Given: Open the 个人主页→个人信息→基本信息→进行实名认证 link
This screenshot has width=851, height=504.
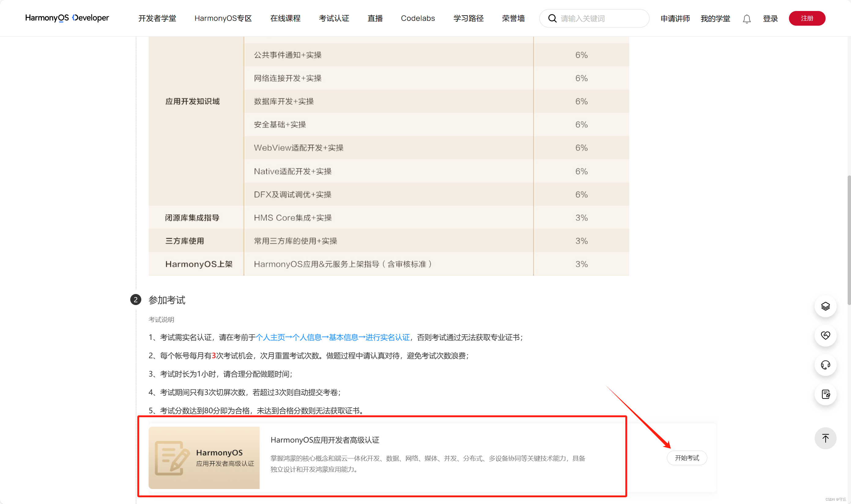Looking at the screenshot, I should pos(333,337).
